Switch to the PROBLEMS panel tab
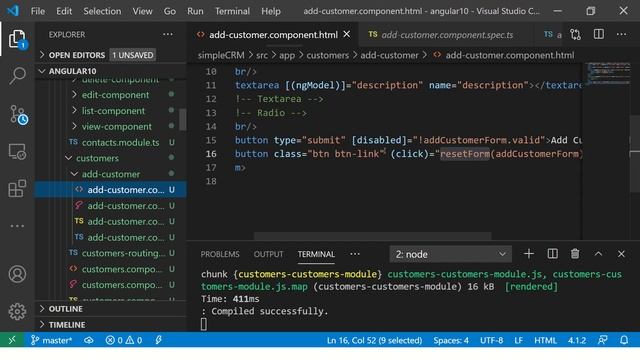The image size is (640, 360). coord(220,254)
